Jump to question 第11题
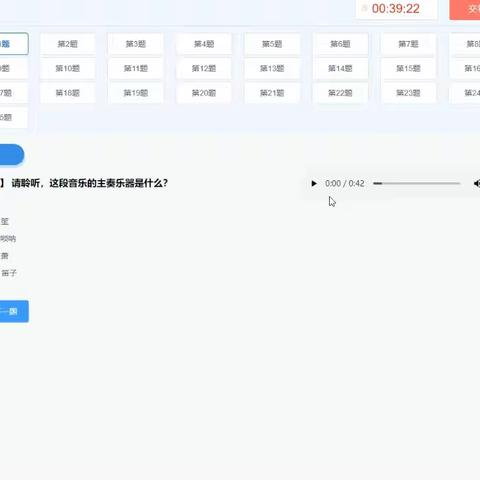Image resolution: width=480 pixels, height=480 pixels. 136,68
